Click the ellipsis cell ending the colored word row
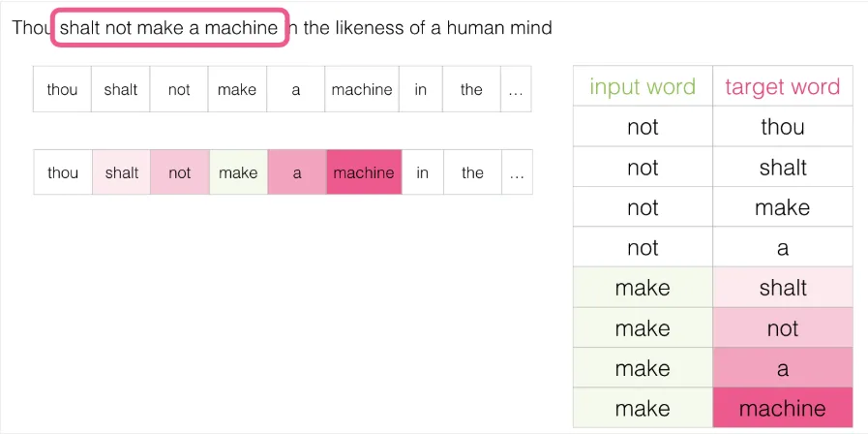The image size is (868, 434). point(516,173)
